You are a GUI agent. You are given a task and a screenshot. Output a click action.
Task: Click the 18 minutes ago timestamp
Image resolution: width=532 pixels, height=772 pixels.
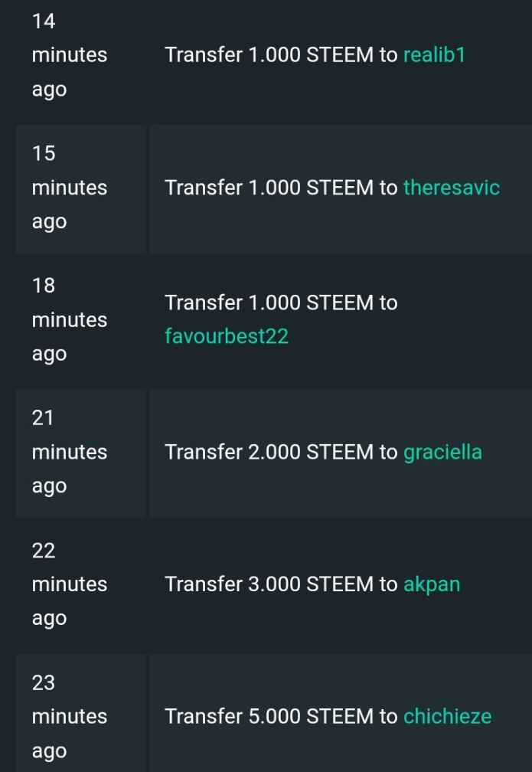point(70,320)
